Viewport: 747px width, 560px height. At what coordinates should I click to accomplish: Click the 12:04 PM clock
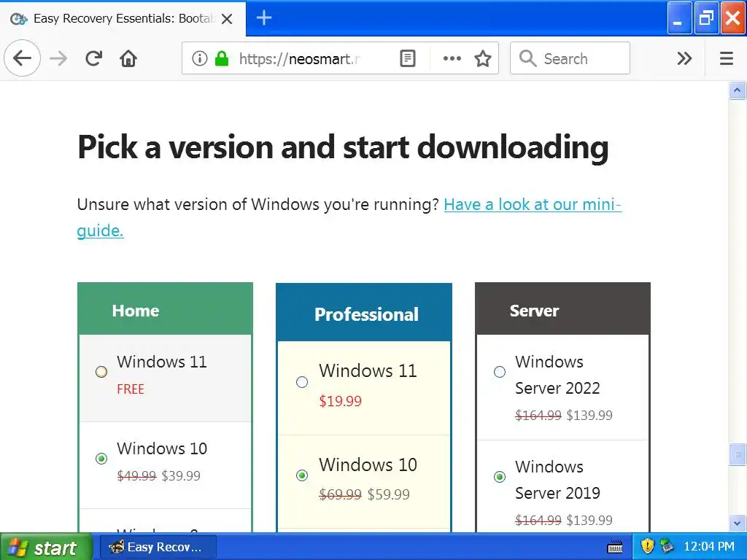(x=709, y=546)
